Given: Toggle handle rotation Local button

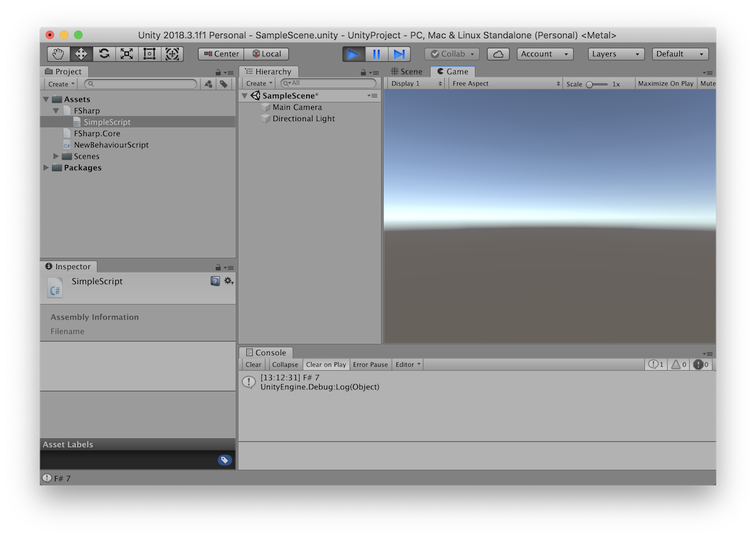Looking at the screenshot, I should point(267,54).
